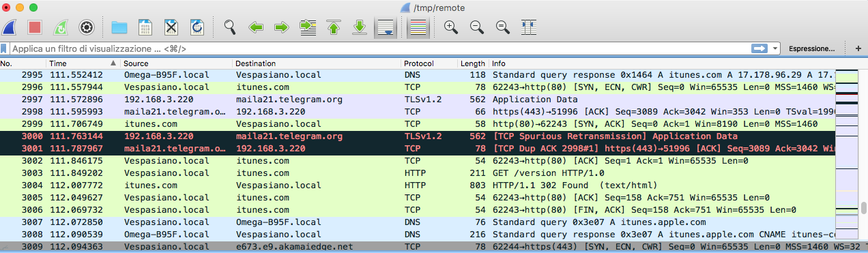Sort by the Length column header

click(474, 63)
